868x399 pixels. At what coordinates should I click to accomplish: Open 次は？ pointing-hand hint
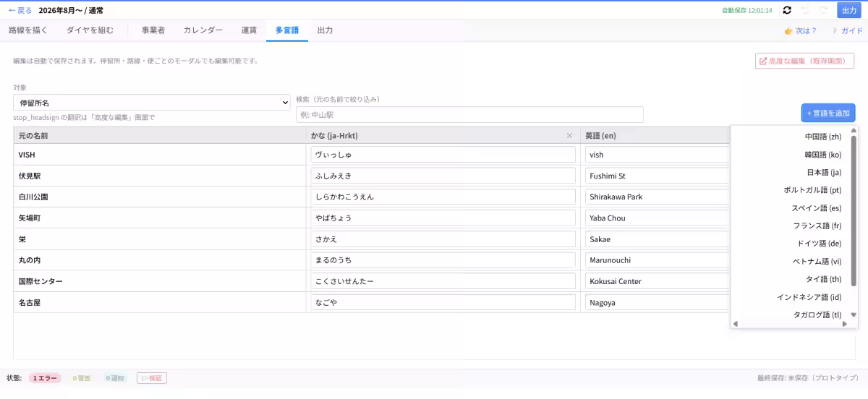(x=800, y=31)
